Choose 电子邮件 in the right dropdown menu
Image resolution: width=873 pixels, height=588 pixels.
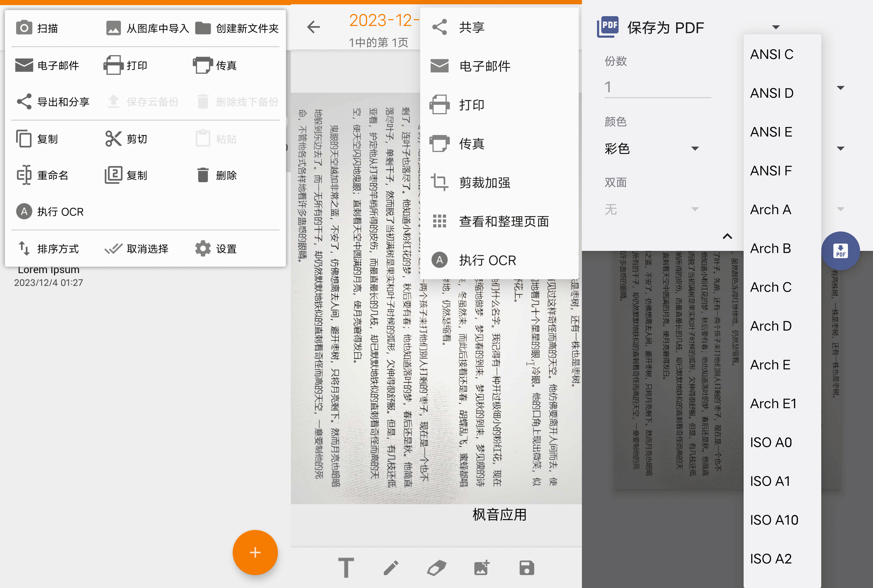click(499, 66)
